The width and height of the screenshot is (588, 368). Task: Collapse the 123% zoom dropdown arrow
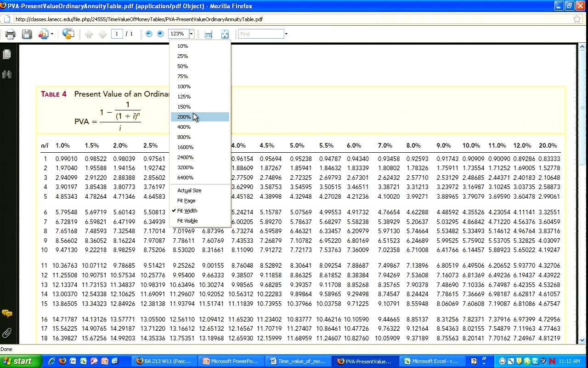pos(191,34)
